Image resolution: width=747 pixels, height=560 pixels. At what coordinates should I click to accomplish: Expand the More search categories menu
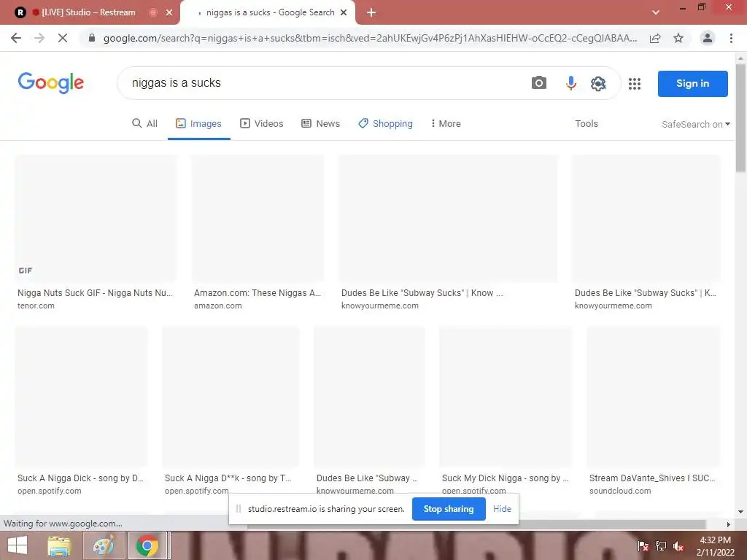point(446,124)
